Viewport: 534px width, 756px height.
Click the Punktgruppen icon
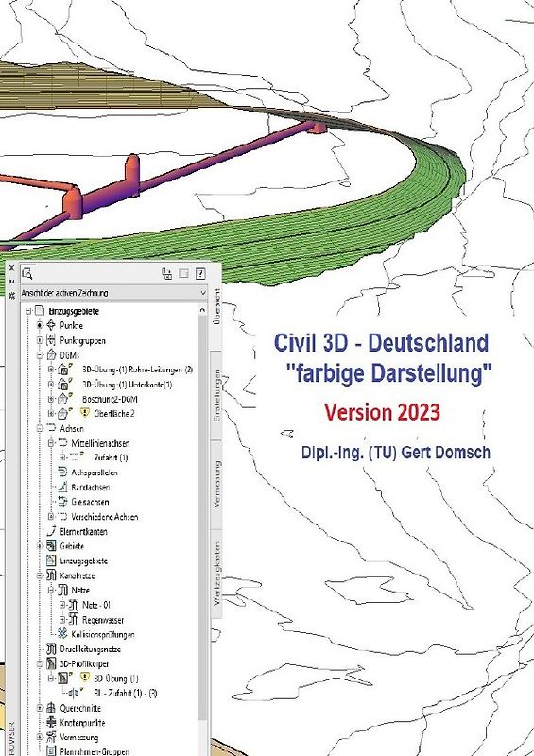51,340
